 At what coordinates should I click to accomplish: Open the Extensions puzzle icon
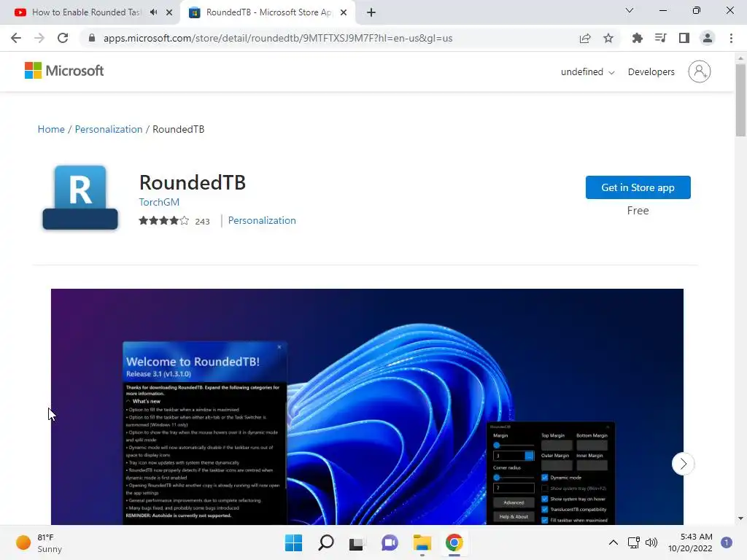(638, 38)
